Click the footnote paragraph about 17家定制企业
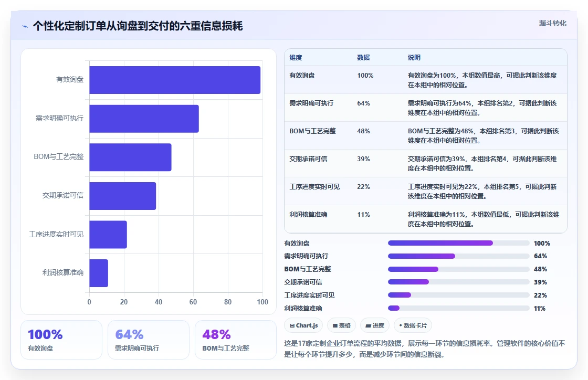Screen dimensions: 588x380 coord(425,349)
